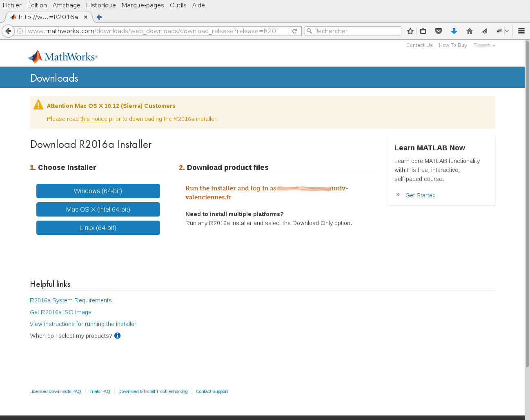Open Licensed Downloads FAQ link
This screenshot has width=530, height=420.
55,391
